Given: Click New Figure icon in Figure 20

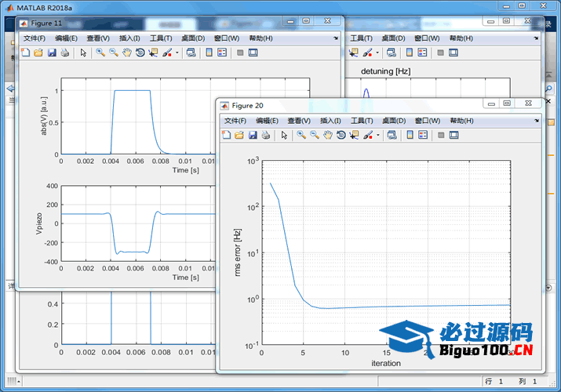Looking at the screenshot, I should 226,135.
